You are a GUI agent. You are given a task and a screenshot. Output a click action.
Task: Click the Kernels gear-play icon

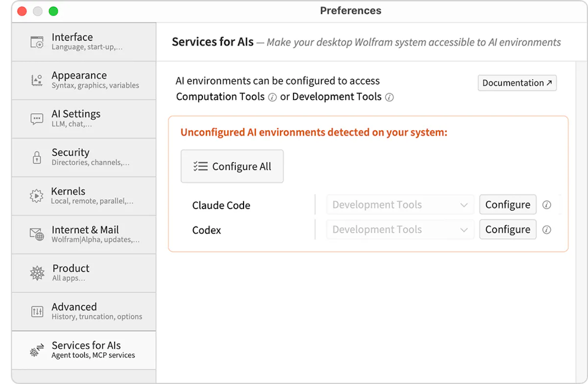(36, 196)
